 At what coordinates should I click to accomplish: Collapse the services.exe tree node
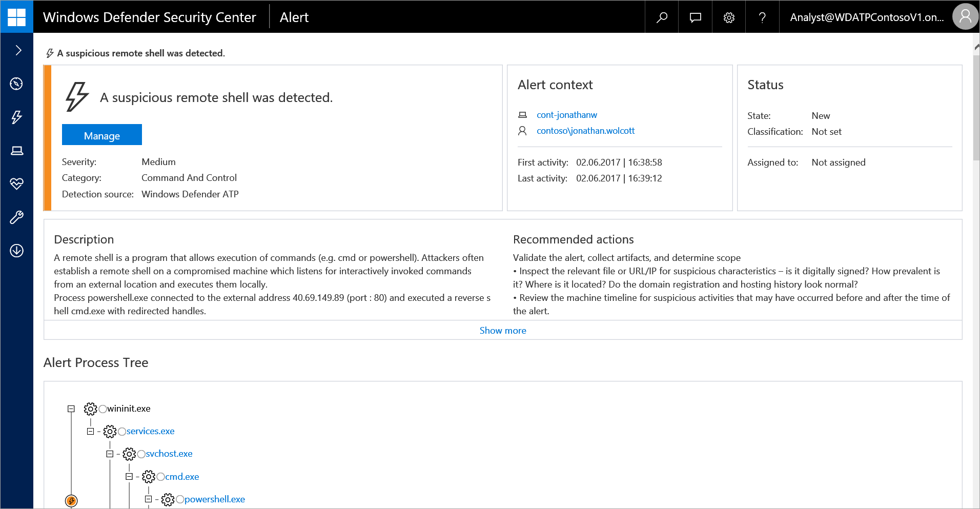[90, 432]
